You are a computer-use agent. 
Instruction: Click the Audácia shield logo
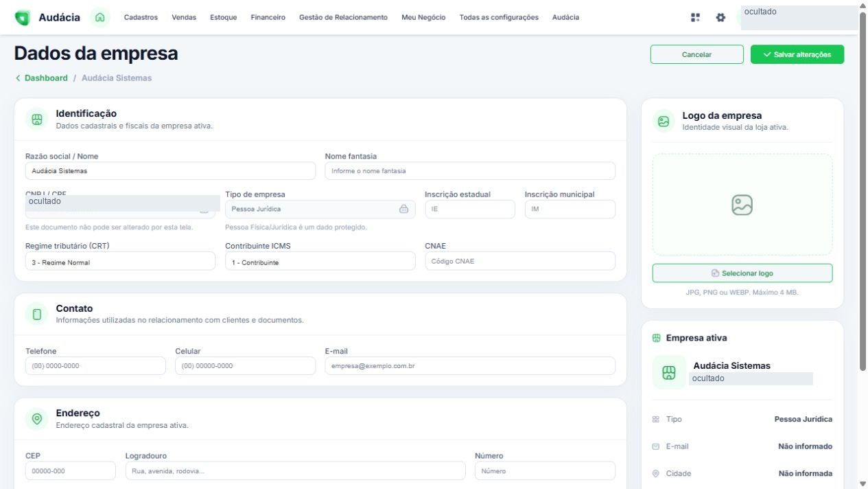coord(23,18)
